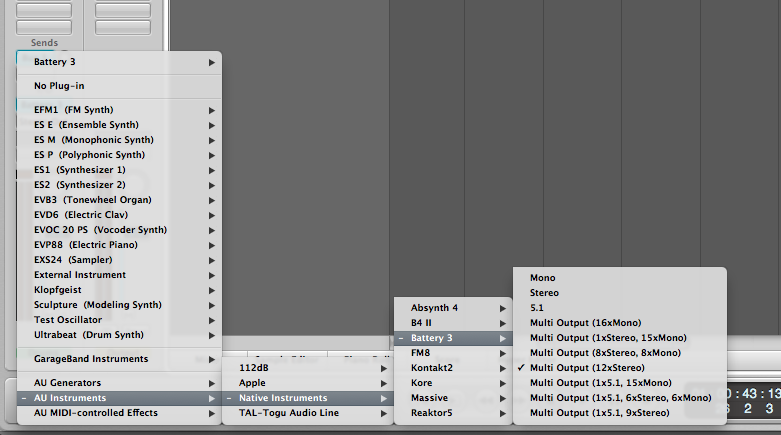
Task: Select checked Multi Output (12xStereo)
Action: click(620, 368)
